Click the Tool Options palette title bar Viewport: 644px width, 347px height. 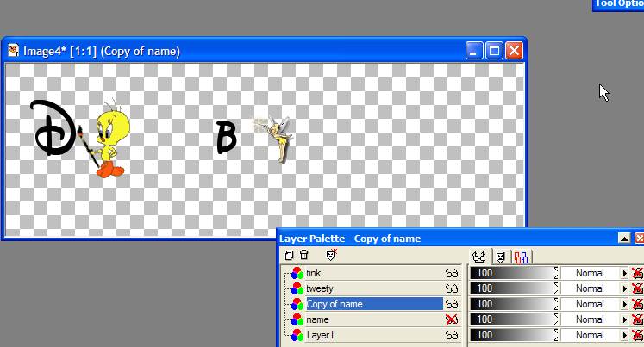point(618,5)
